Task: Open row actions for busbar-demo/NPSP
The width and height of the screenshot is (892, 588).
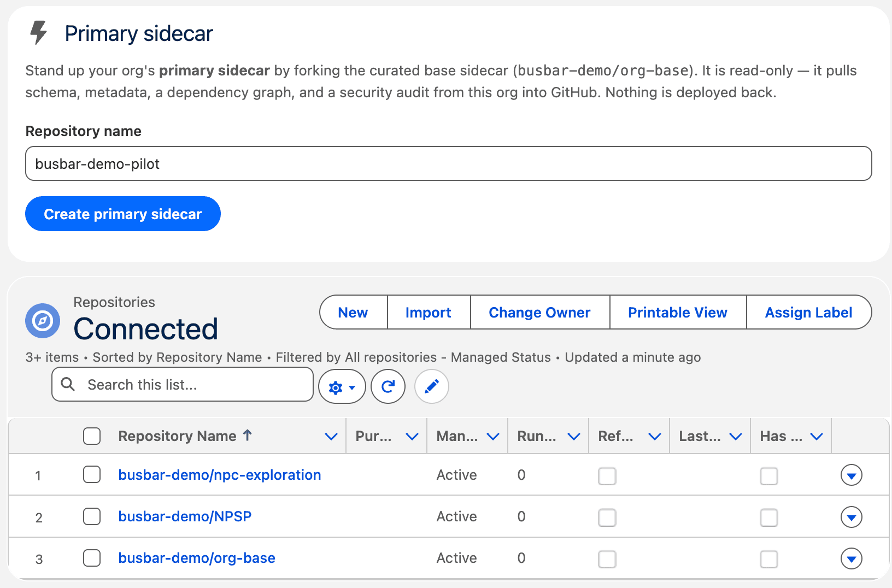Action: pyautogui.click(x=852, y=517)
